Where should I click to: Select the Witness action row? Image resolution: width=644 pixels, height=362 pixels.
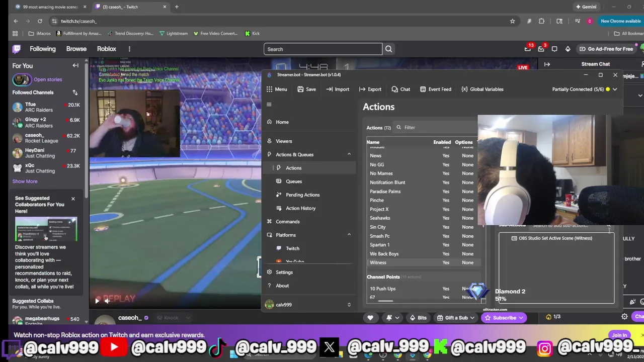tap(423, 262)
